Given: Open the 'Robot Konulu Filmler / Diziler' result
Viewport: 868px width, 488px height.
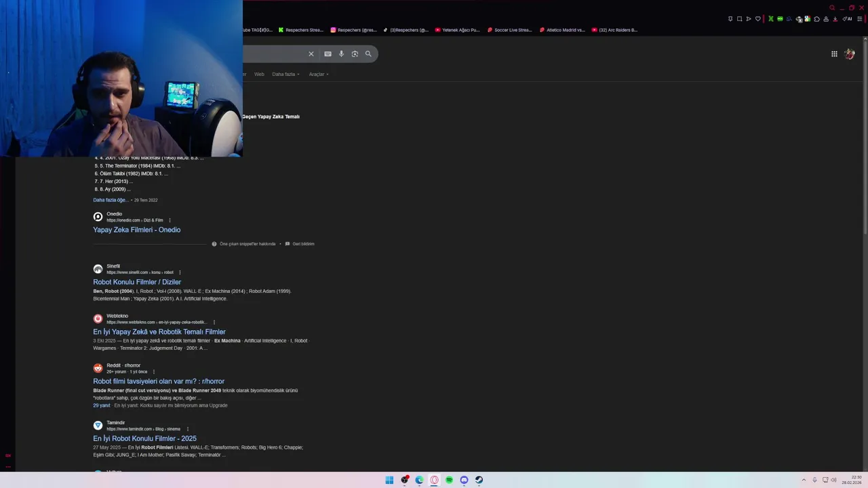Looking at the screenshot, I should [x=137, y=282].
